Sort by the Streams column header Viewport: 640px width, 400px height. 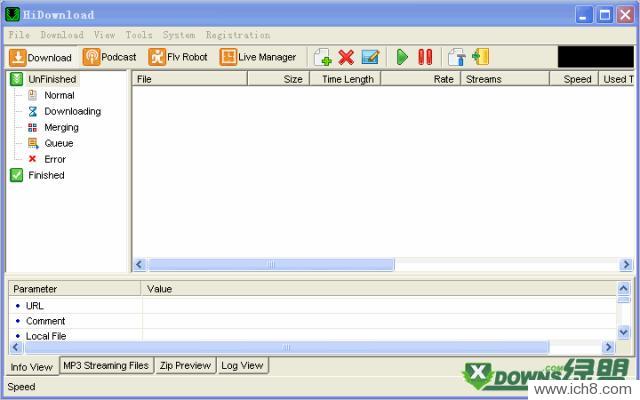click(x=505, y=79)
